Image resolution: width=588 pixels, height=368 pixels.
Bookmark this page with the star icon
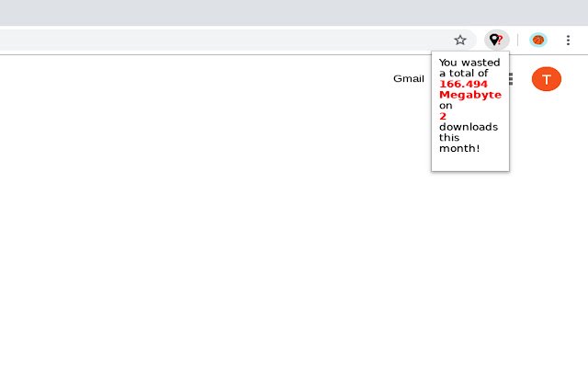460,40
